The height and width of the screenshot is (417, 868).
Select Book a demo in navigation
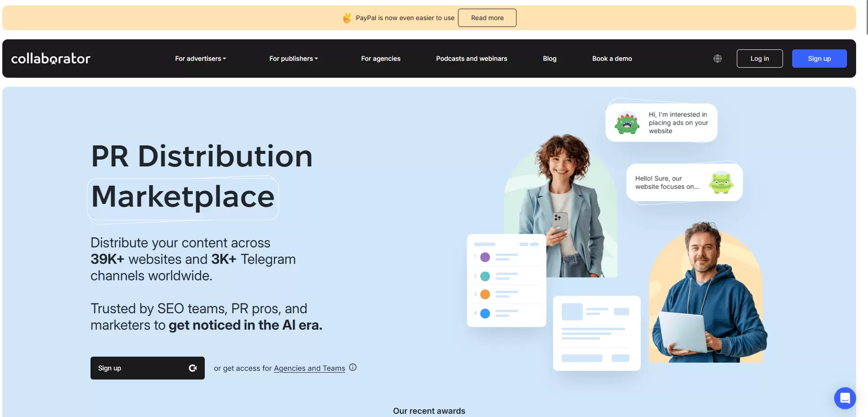[612, 59]
